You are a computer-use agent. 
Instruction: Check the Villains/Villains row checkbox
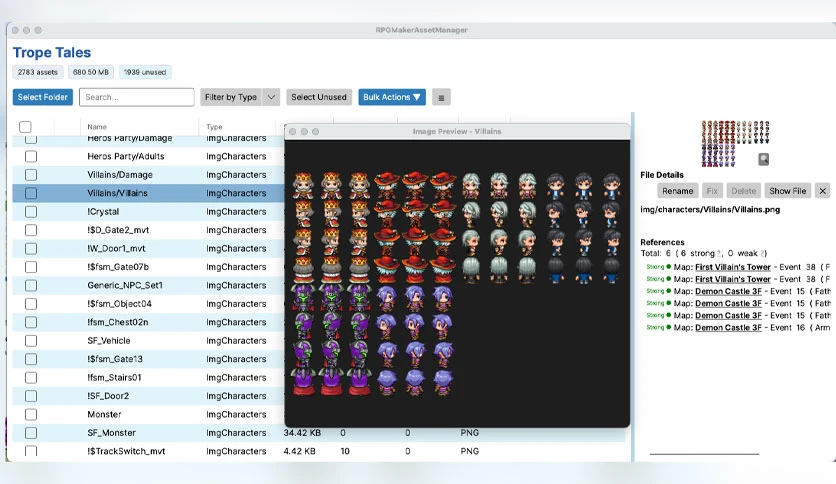coord(31,193)
